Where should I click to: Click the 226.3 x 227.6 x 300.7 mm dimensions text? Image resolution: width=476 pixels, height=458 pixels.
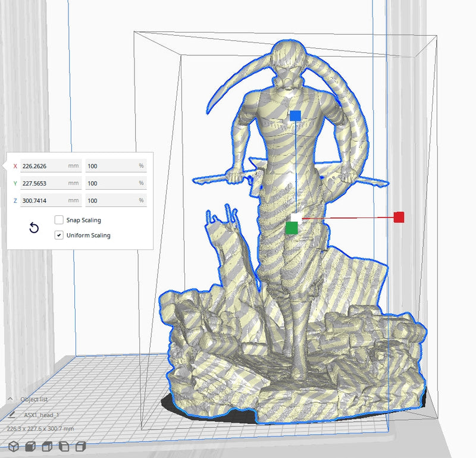pos(40,429)
